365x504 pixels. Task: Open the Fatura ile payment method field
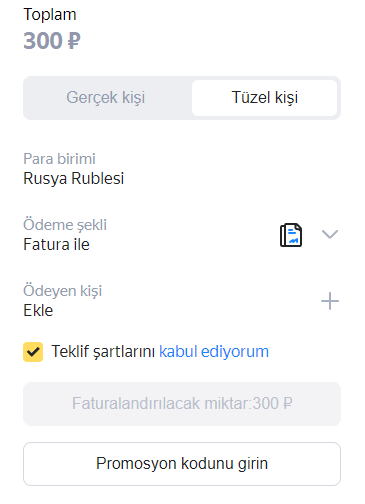(x=182, y=235)
